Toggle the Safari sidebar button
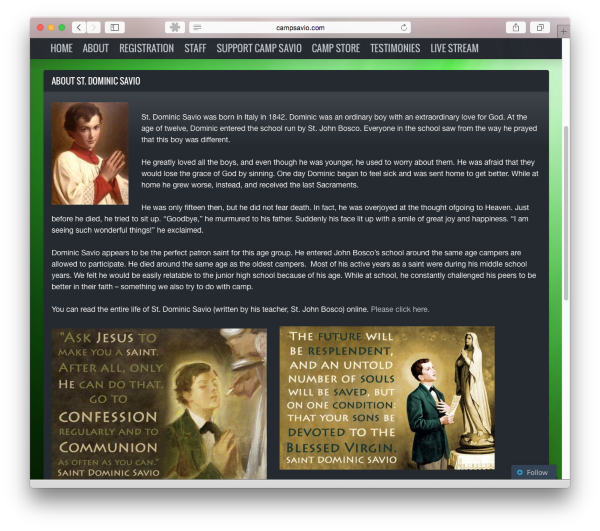Screen dimensions: 600x531 (x=115, y=28)
